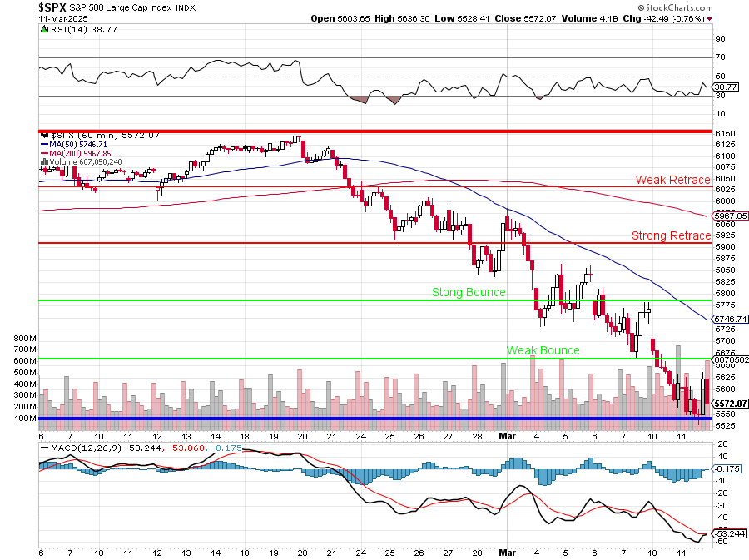This screenshot has width=749, height=560.
Task: Click the Weak Retrace label
Action: pos(672,180)
